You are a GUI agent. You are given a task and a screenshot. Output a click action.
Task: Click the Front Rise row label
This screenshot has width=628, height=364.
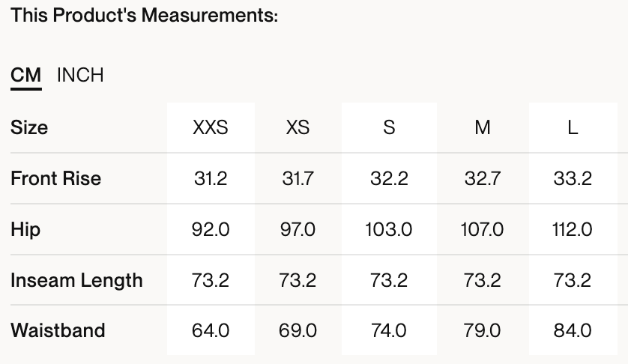55,178
